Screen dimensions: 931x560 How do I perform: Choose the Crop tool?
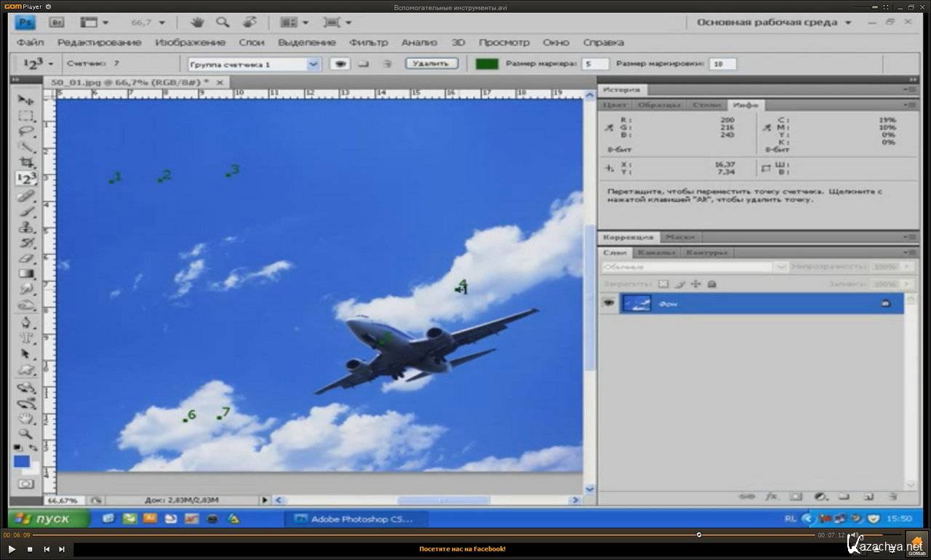coord(26,163)
